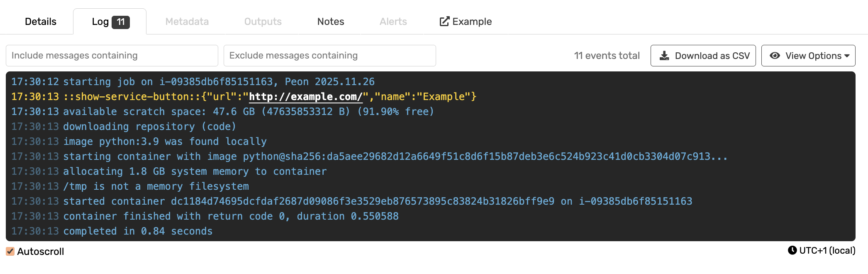This screenshot has height=274, width=868.
Task: Click the eye icon in View Options
Action: pos(775,56)
